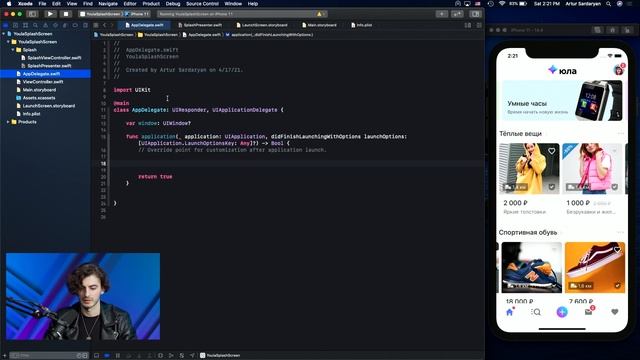This screenshot has height=360, width=640.
Task: Open the Debug navigator icon
Action: pyautogui.click(x=64, y=25)
